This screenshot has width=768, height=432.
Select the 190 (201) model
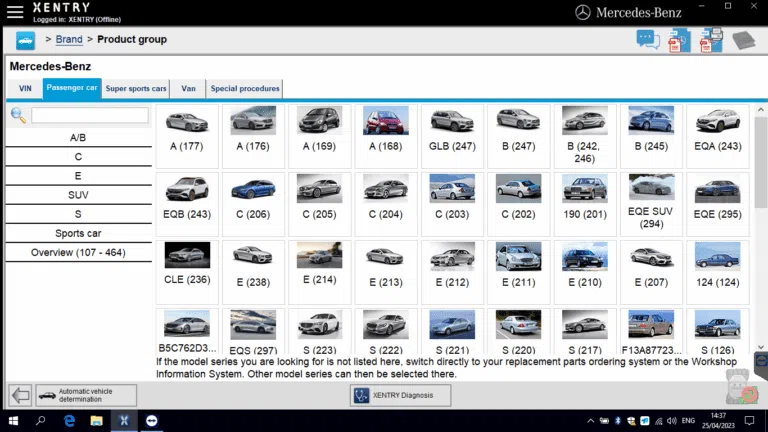point(585,204)
